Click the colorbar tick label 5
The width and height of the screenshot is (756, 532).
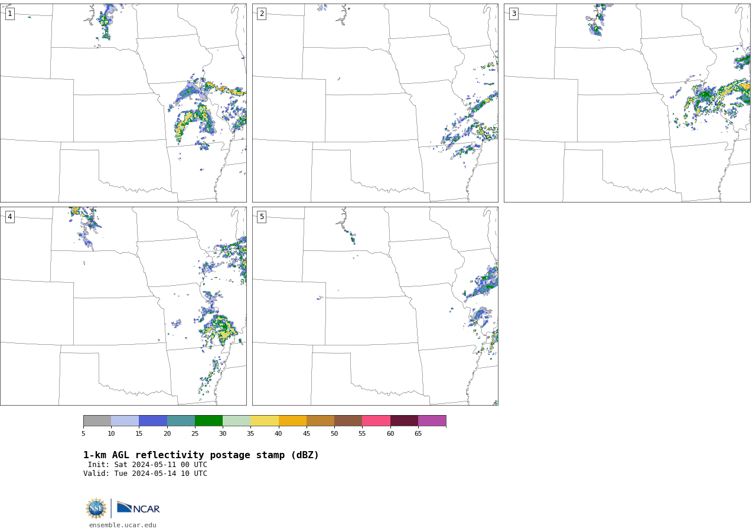coord(83,434)
